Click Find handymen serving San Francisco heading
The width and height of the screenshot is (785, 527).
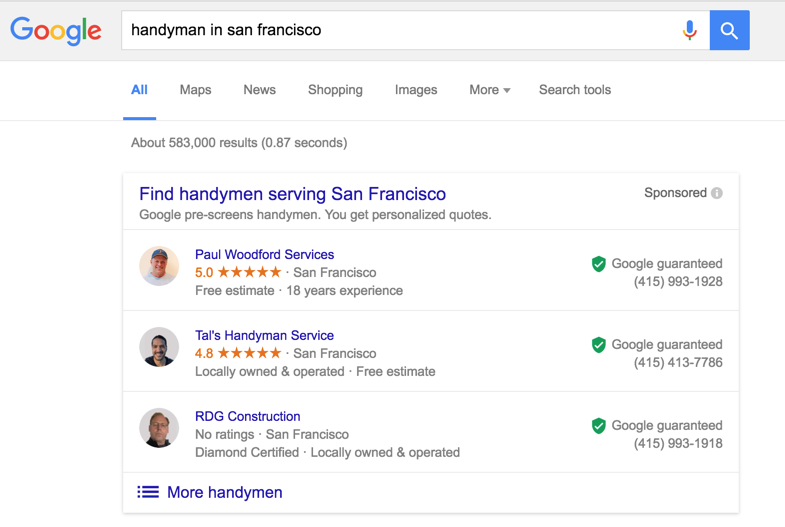point(292,194)
